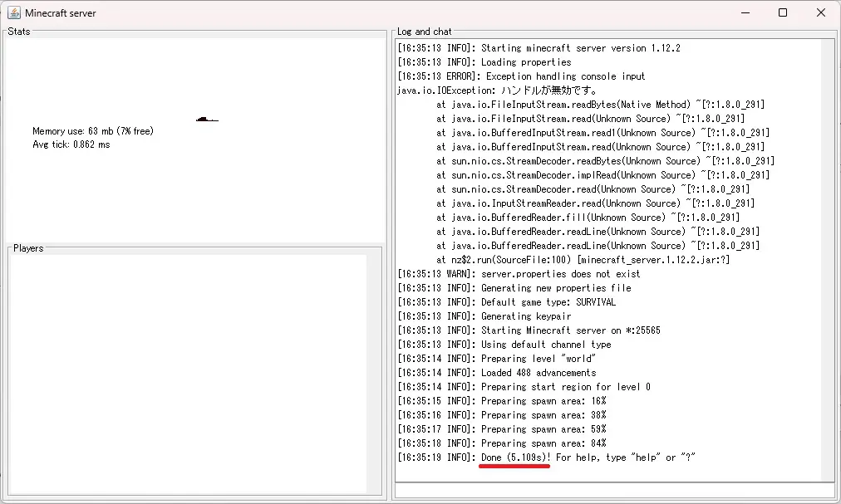
Task: Click the log panel vertical scrollbar
Action: click(x=828, y=249)
